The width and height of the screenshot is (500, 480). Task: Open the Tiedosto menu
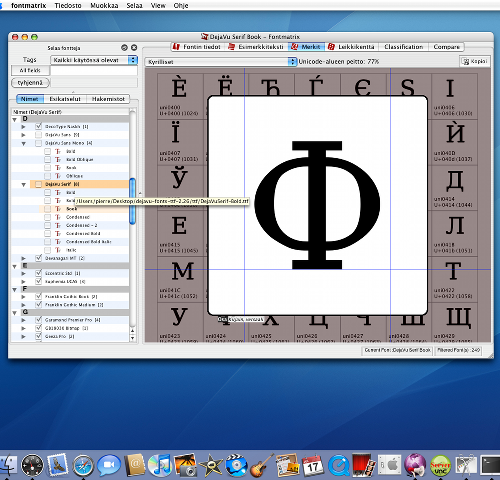click(68, 5)
